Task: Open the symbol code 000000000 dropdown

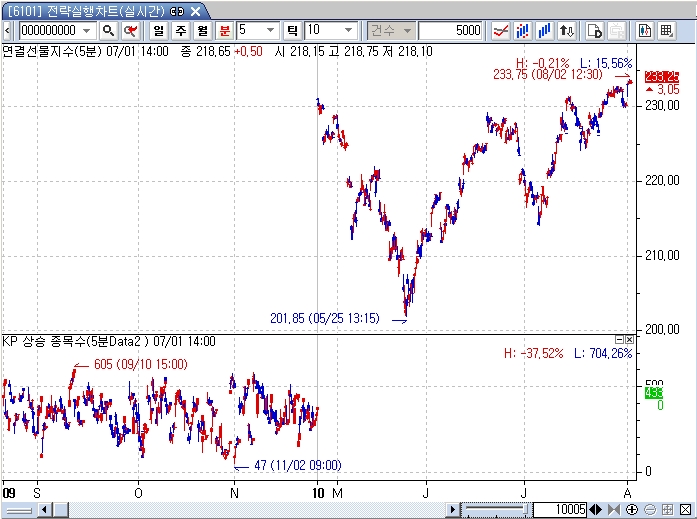Action: [87, 31]
